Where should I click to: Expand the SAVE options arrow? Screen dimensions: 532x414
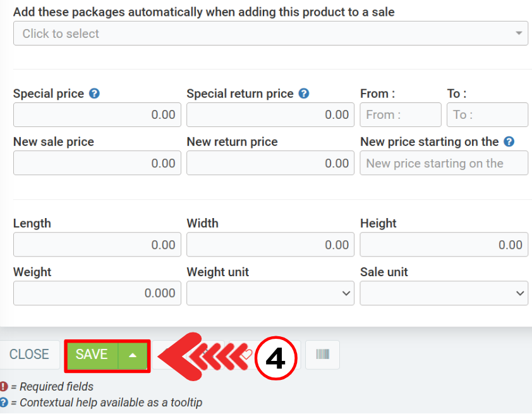point(133,355)
